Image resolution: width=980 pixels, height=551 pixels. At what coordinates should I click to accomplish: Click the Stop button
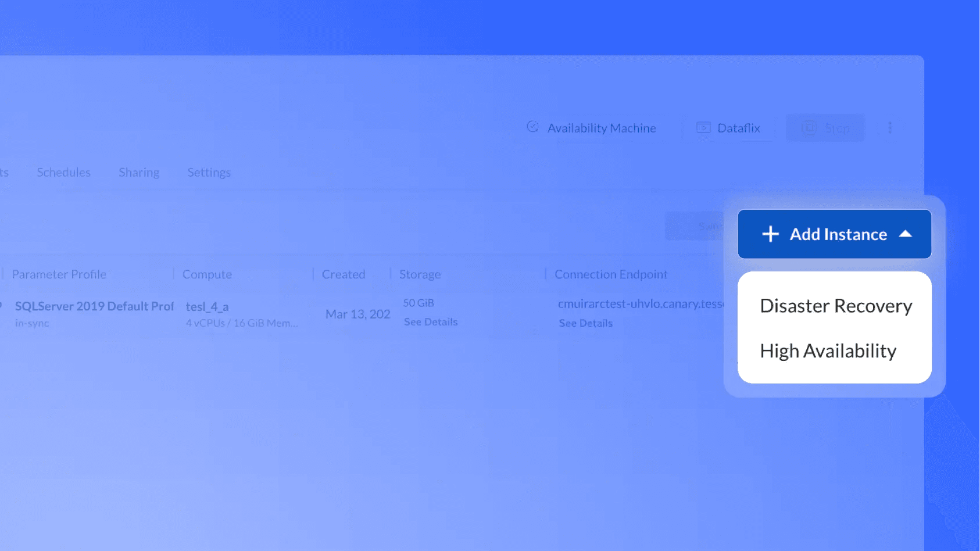pyautogui.click(x=825, y=128)
